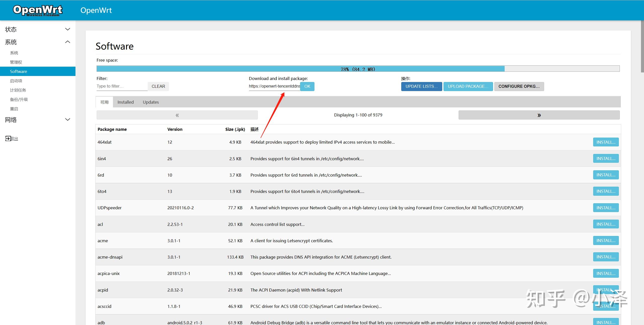
Task: Install the acme package
Action: coord(606,240)
